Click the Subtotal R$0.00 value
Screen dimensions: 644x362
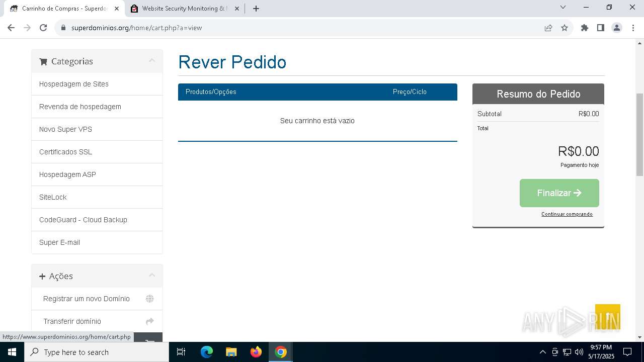pos(589,114)
